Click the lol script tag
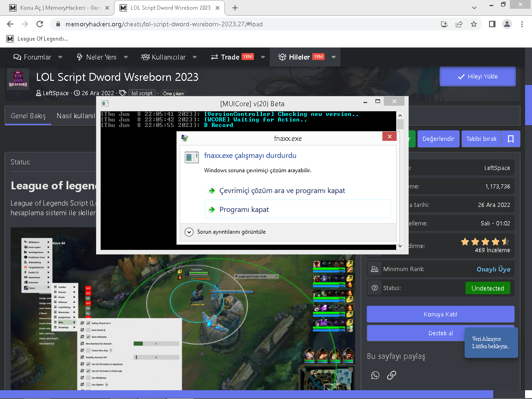The image size is (532, 399). (x=142, y=93)
